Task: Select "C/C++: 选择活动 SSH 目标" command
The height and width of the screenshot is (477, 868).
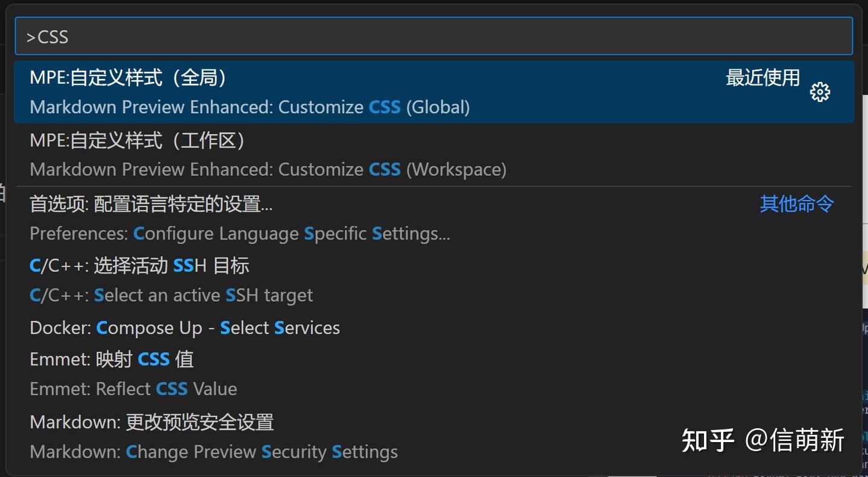Action: pyautogui.click(x=140, y=265)
